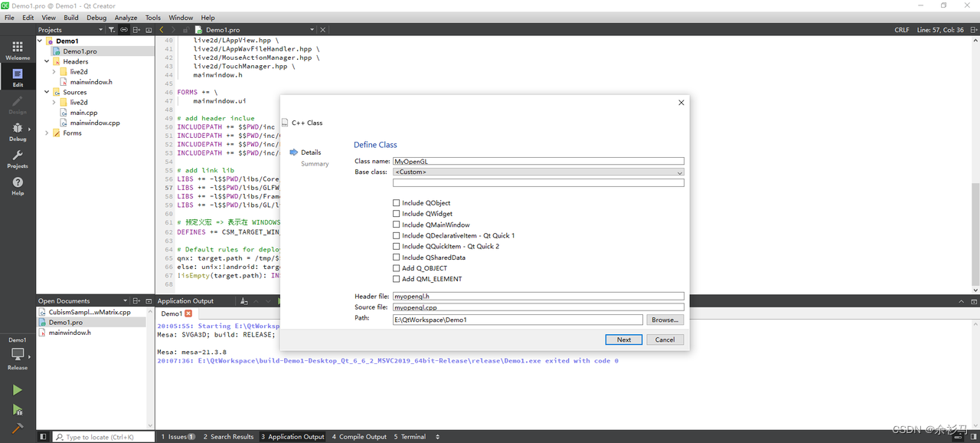
Task: Switch to the Compile Output tab
Action: [x=359, y=437]
